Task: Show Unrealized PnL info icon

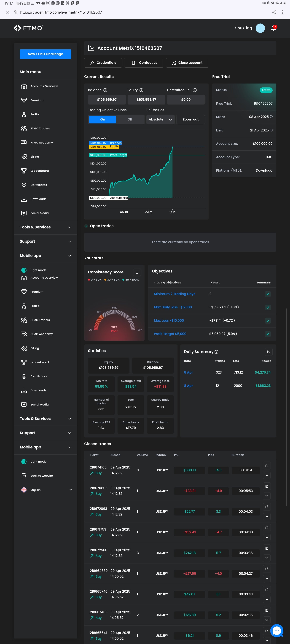Action: pyautogui.click(x=195, y=90)
